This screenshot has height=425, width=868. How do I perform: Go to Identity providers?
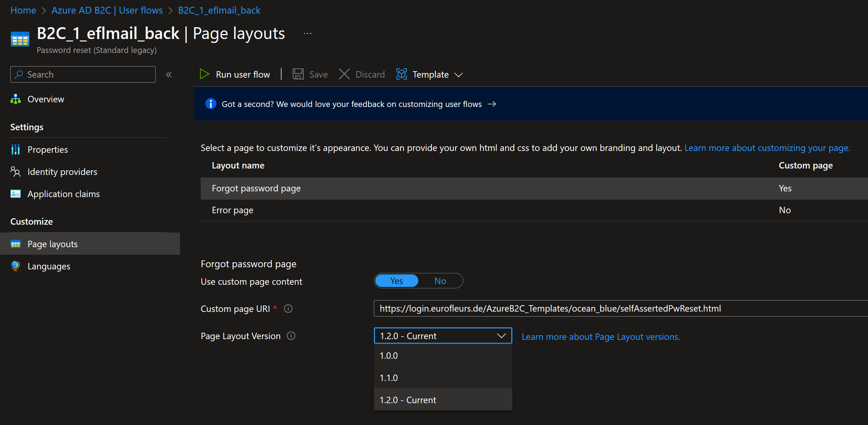tap(62, 172)
